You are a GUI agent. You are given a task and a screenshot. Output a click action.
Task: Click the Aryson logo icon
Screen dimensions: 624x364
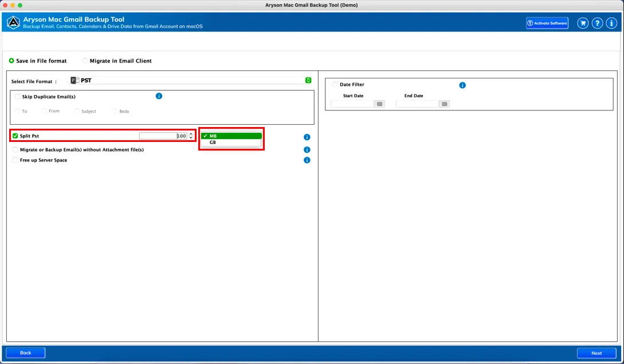pyautogui.click(x=13, y=22)
